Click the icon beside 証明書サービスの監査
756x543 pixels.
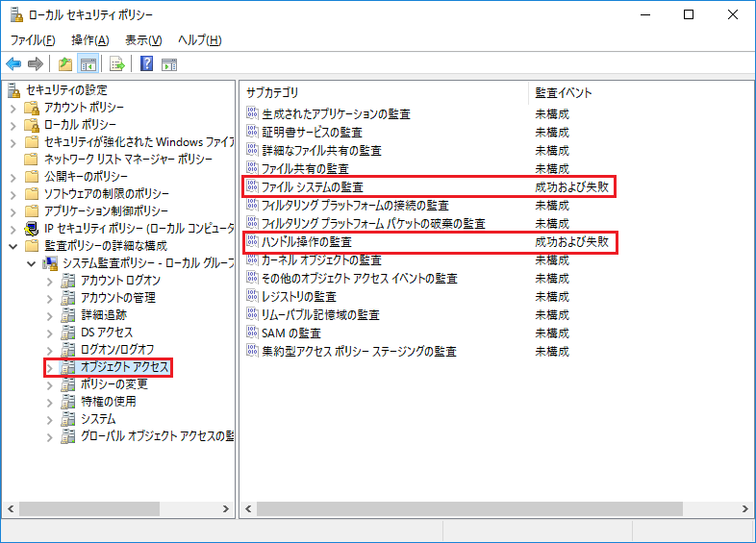point(252,131)
